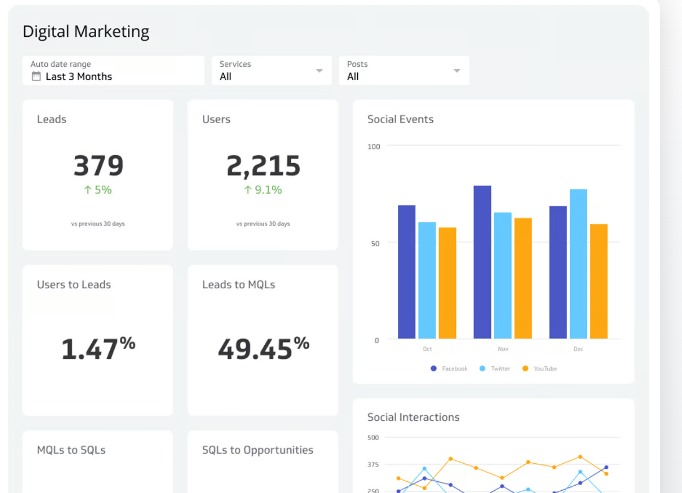Select the Leads card value 379
This screenshot has width=682, height=493.
99,166
